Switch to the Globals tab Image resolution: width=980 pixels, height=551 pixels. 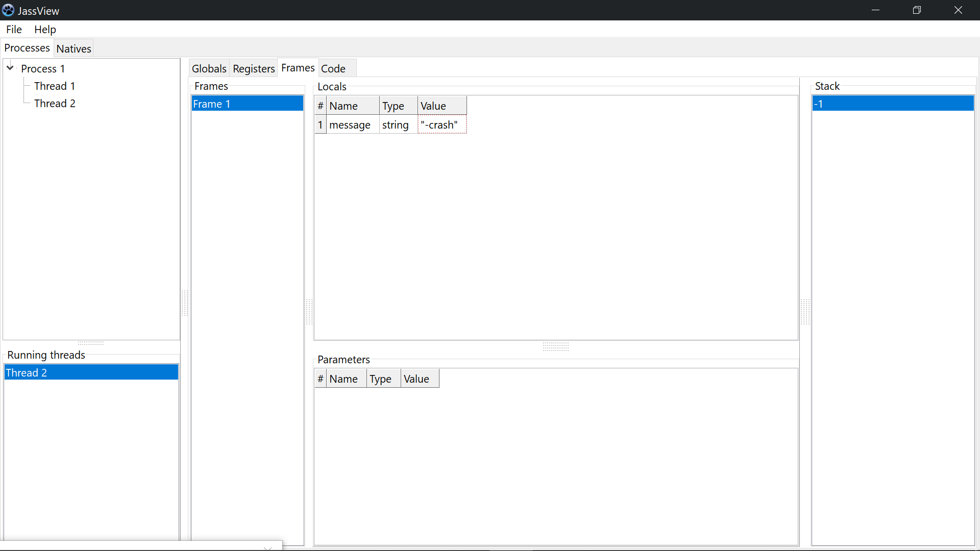pyautogui.click(x=209, y=69)
